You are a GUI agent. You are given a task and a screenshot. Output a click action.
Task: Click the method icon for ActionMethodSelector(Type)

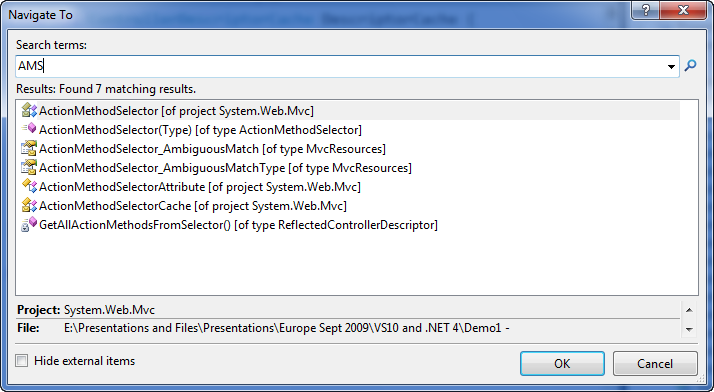coord(29,129)
